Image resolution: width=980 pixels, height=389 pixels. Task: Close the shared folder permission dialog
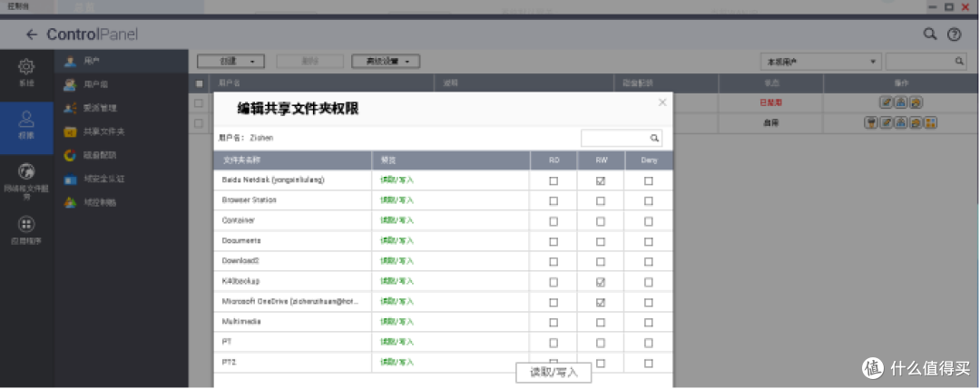point(662,102)
